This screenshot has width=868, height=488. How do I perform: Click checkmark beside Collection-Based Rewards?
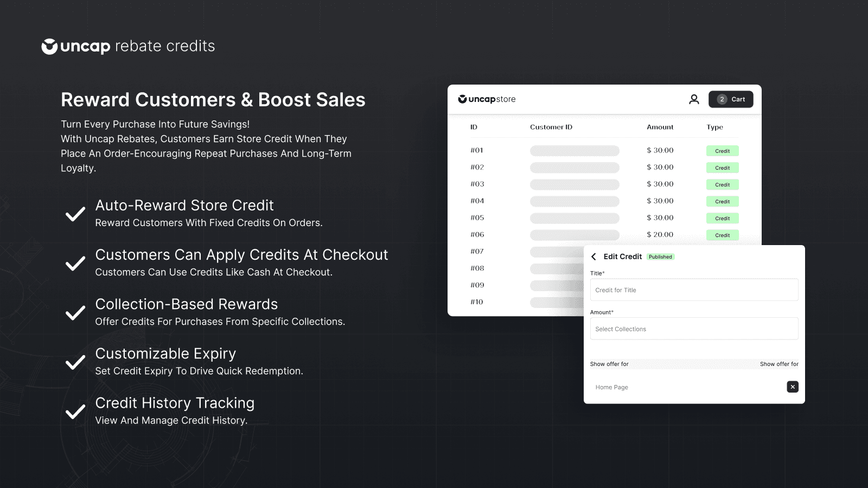(x=75, y=312)
